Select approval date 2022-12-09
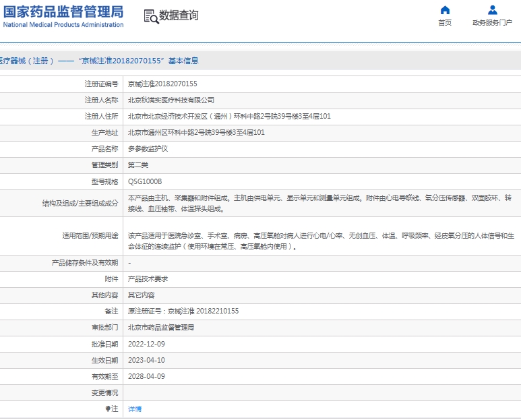521x420 pixels. (146, 344)
